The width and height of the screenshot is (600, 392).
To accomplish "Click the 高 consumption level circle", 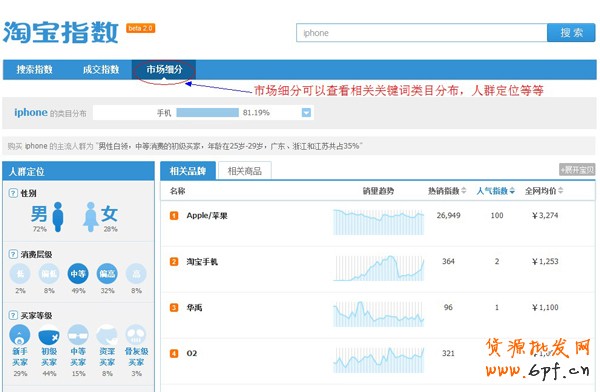I will point(136,274).
